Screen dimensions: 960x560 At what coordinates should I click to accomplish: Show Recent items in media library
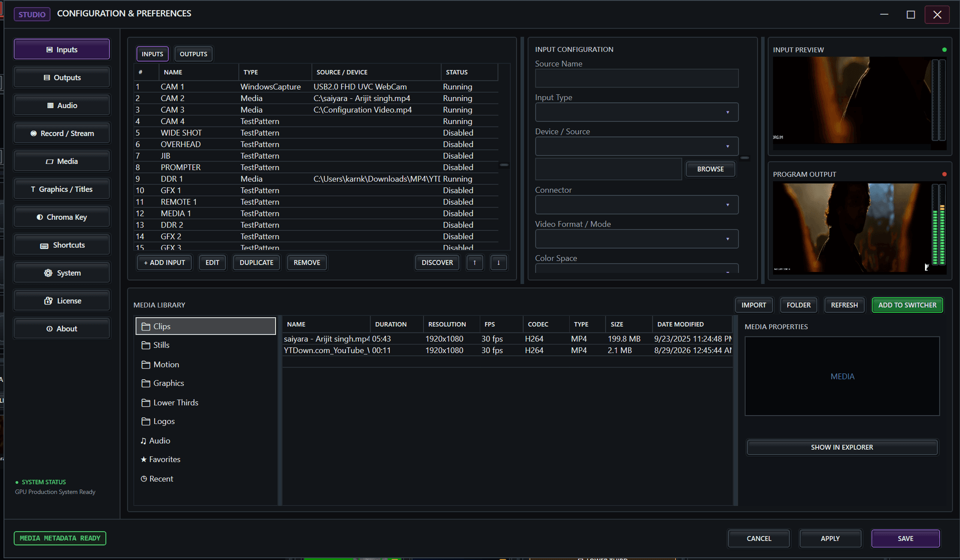[205, 479]
